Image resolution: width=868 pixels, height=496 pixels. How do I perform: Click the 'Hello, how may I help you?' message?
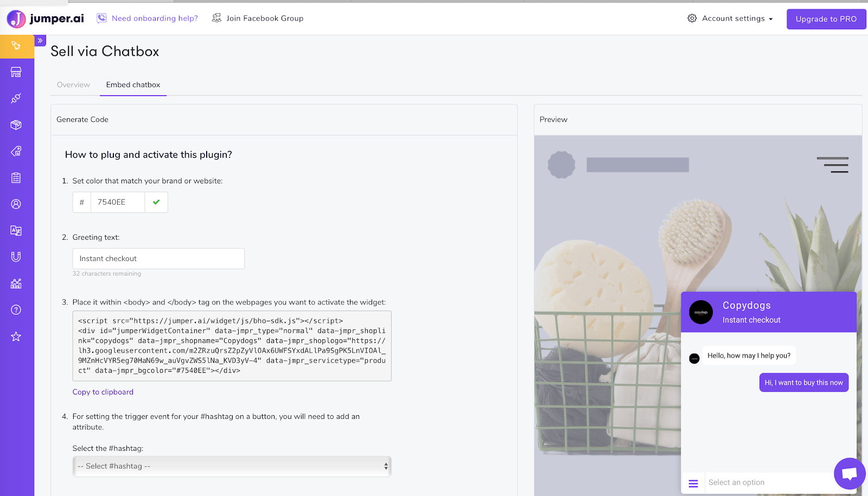[749, 355]
